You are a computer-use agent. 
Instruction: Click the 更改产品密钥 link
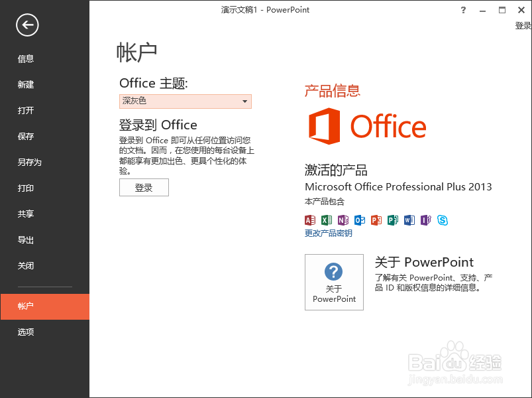tap(328, 233)
